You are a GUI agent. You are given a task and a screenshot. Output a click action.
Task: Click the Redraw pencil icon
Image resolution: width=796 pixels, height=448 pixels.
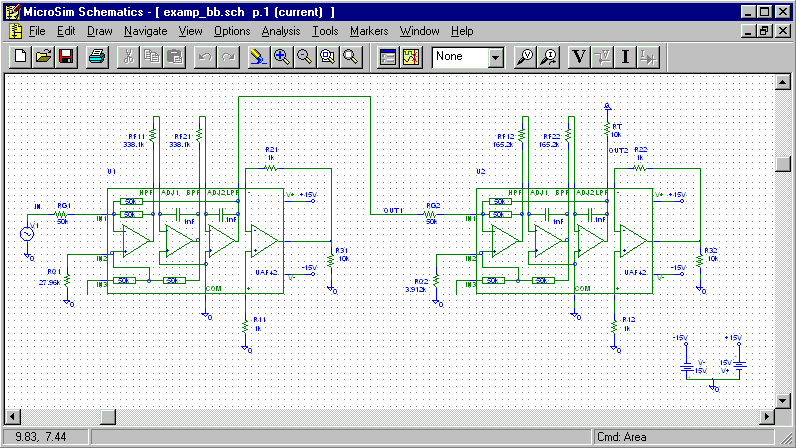click(x=258, y=57)
